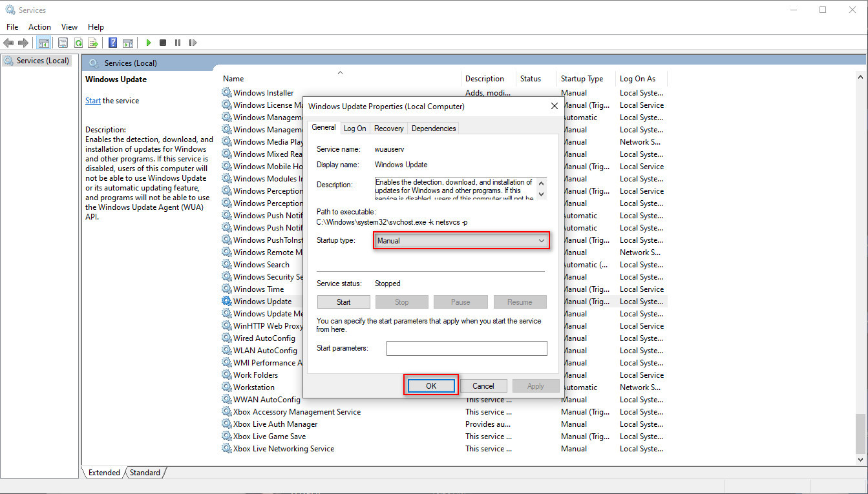Click the Restart Service toolbar icon
The width and height of the screenshot is (868, 494).
(193, 43)
